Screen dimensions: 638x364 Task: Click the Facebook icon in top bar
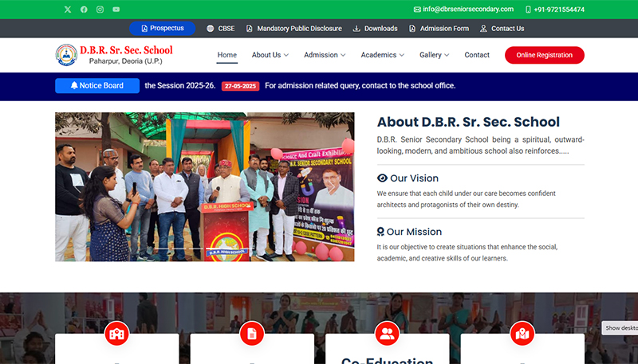(x=84, y=10)
